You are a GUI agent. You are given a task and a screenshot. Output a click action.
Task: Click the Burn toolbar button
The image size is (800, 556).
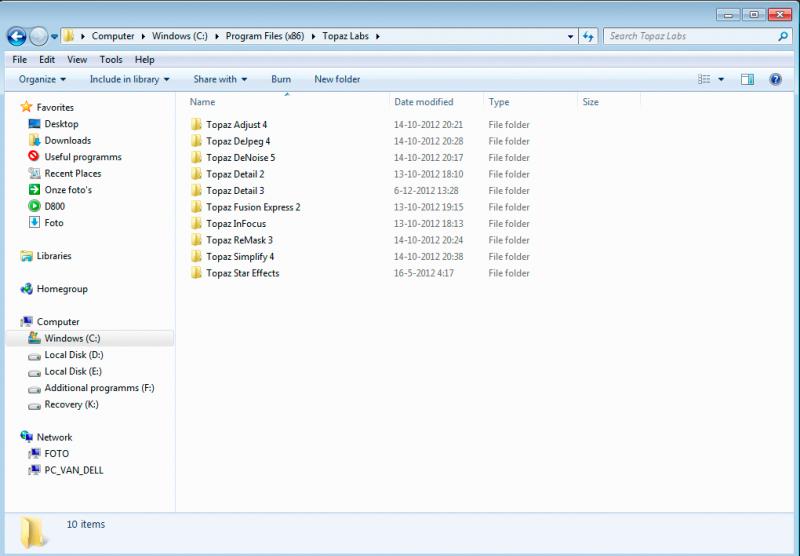[x=281, y=79]
